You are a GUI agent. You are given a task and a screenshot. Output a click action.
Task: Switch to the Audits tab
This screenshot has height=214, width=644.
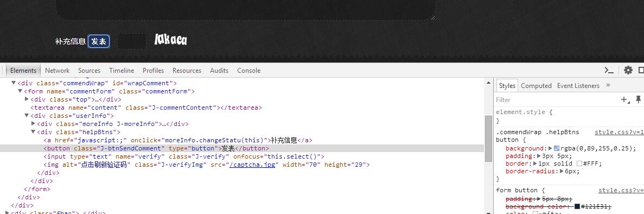[x=219, y=71]
